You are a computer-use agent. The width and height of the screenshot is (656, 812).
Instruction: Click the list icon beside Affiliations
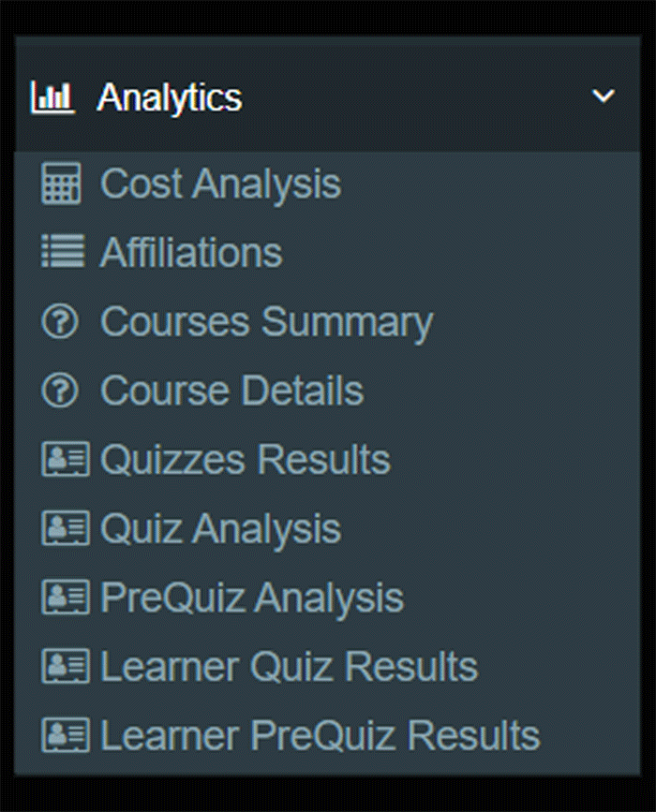tap(62, 253)
